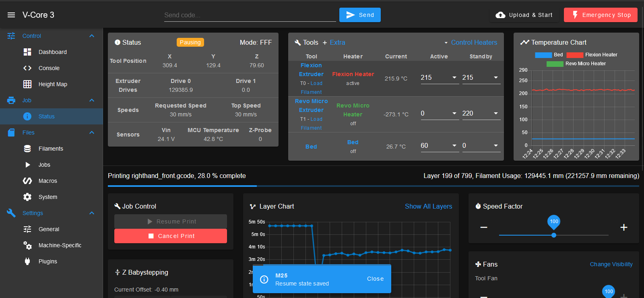Viewport: 644px width, 298px height.
Task: Toggle Bed series in temperature chart legend
Action: coord(549,55)
